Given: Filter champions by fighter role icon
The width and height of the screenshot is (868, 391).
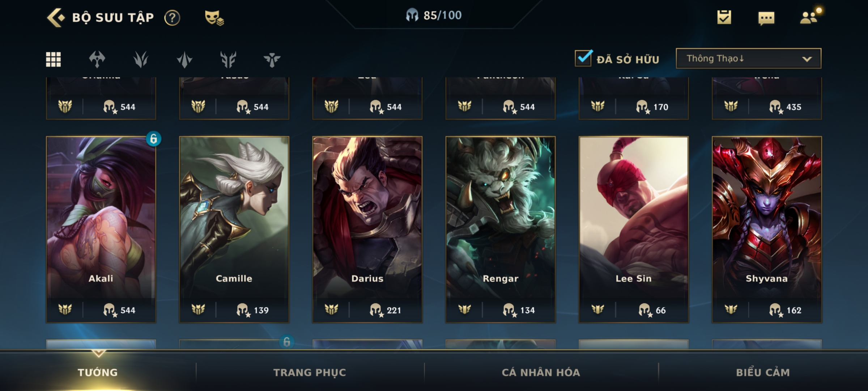Looking at the screenshot, I should coord(97,59).
